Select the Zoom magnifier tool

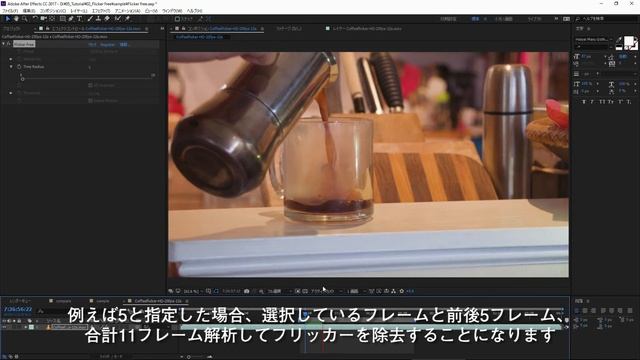24,19
